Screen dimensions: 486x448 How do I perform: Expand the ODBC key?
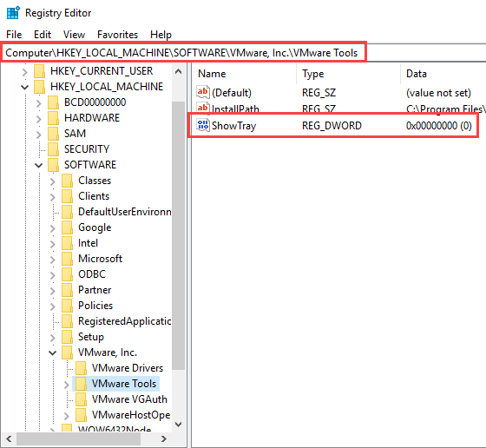tap(53, 275)
